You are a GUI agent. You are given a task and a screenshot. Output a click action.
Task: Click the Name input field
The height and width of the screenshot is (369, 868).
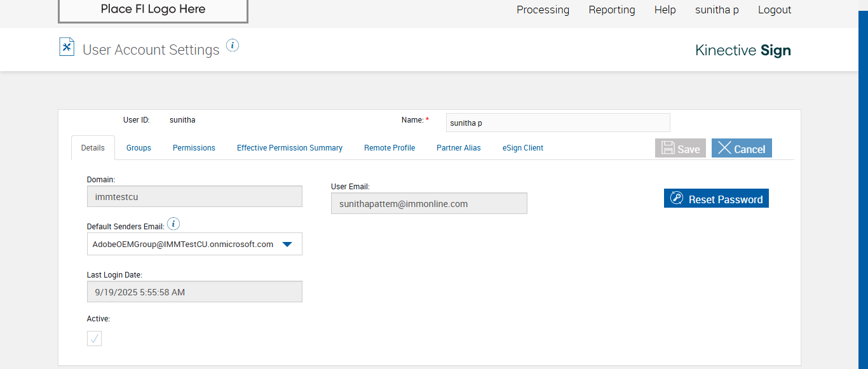557,123
